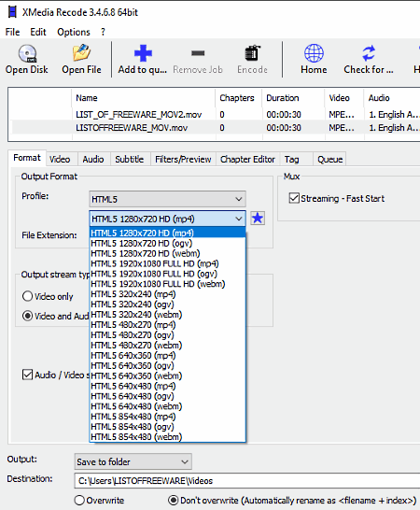Click the Add to queue plus icon

pyautogui.click(x=143, y=53)
